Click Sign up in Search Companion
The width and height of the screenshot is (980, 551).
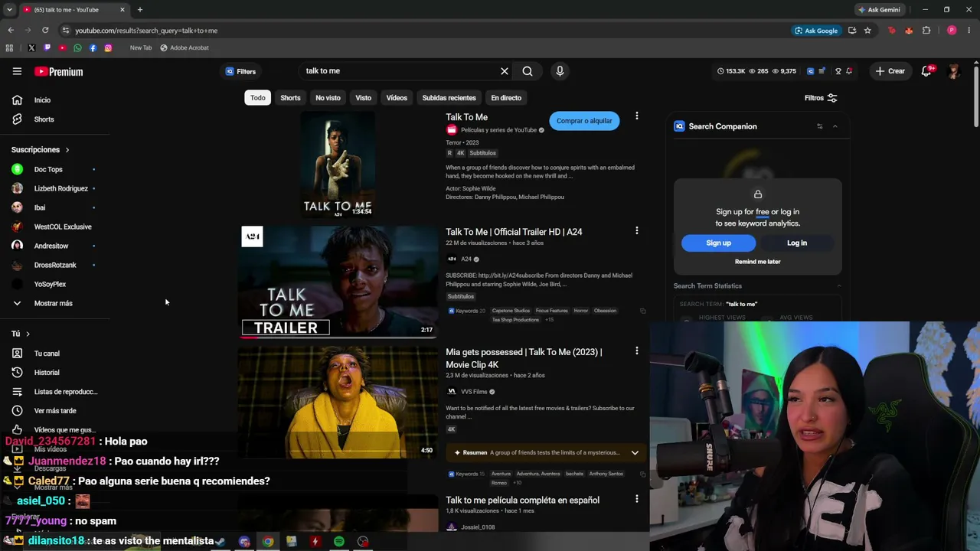point(718,243)
